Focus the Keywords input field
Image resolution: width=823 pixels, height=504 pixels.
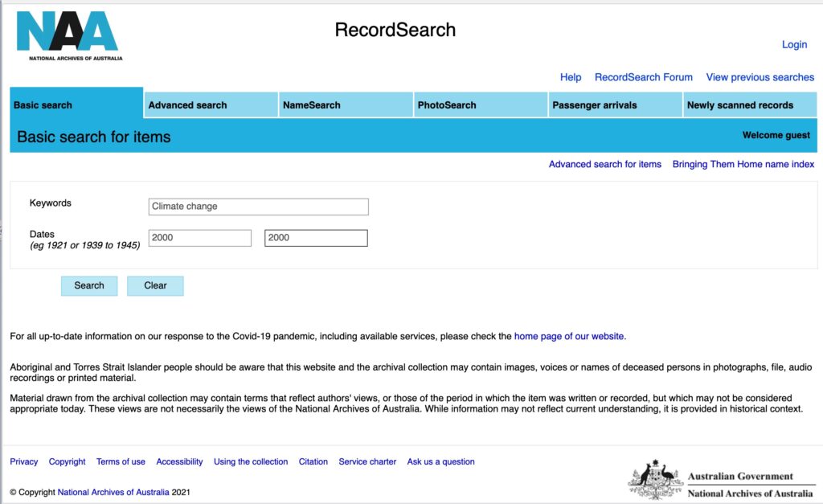coord(258,207)
